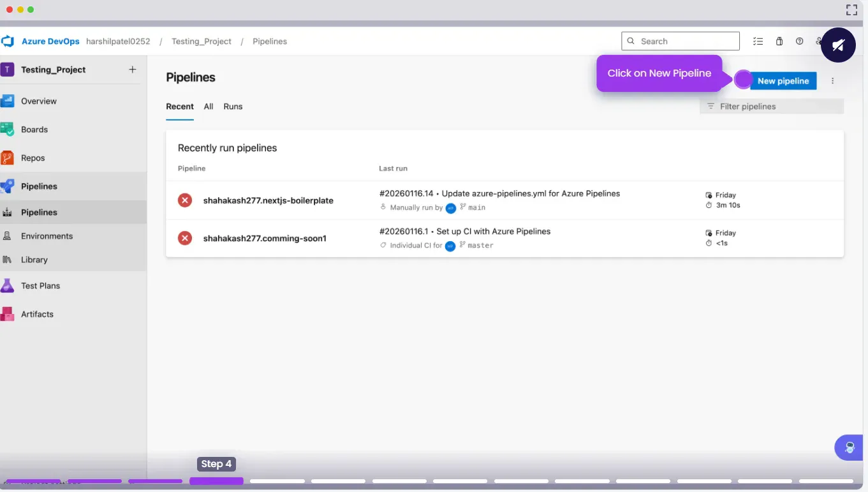
Task: Open the Library sidebar item
Action: coord(34,260)
